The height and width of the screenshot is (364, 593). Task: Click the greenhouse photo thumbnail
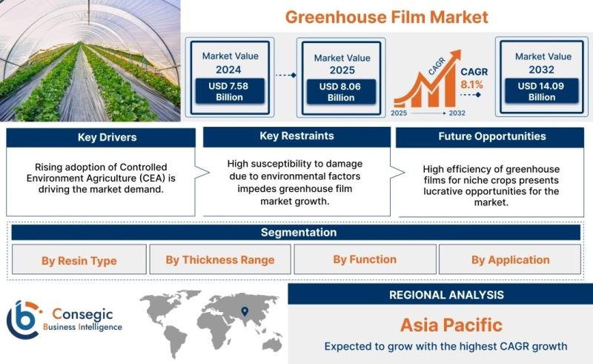[x=90, y=61]
